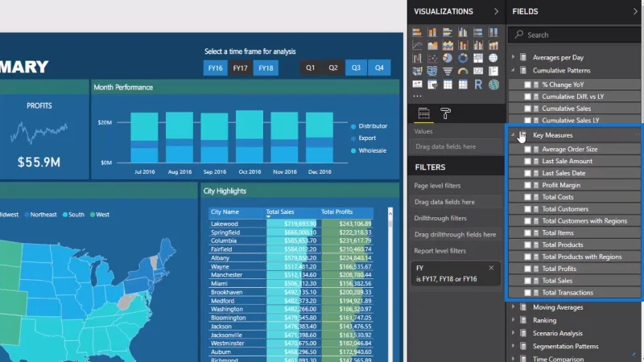Select the Area chart visual
The image size is (644, 362).
[432, 45]
